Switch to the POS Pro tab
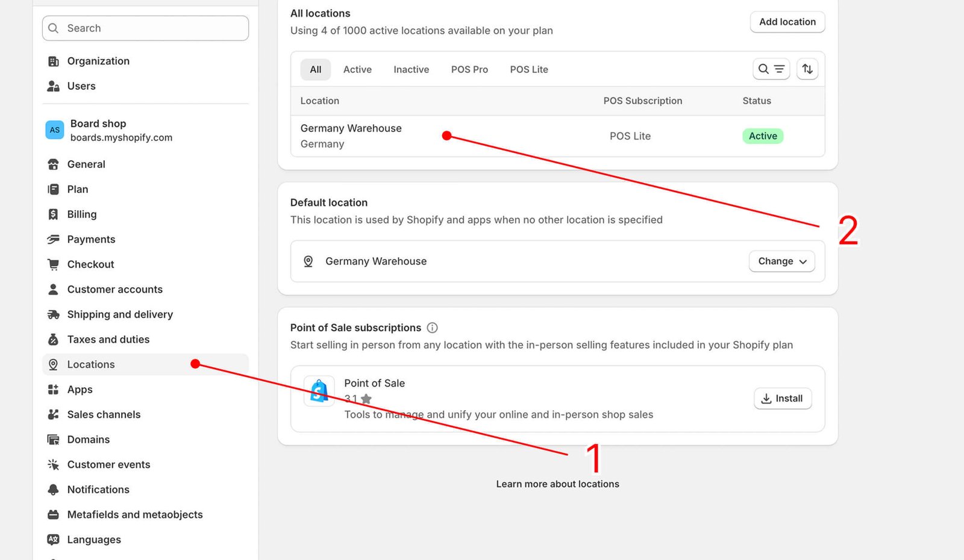This screenshot has width=964, height=560. click(469, 70)
